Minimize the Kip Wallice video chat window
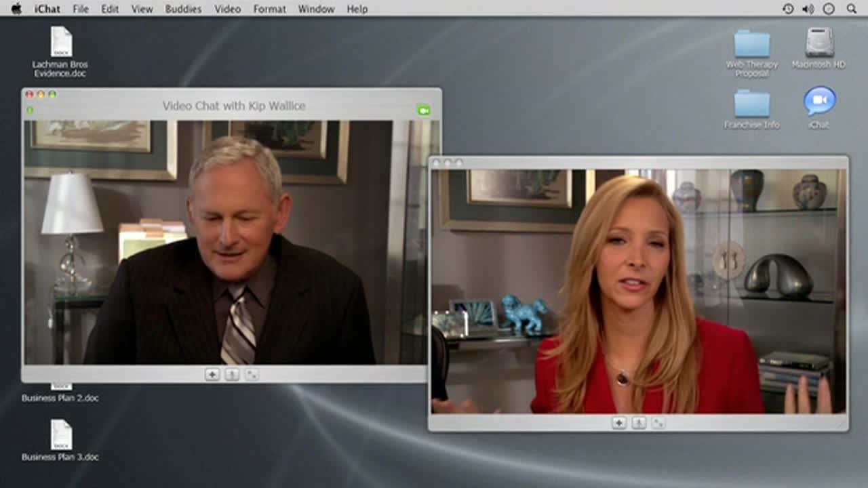 [x=41, y=94]
